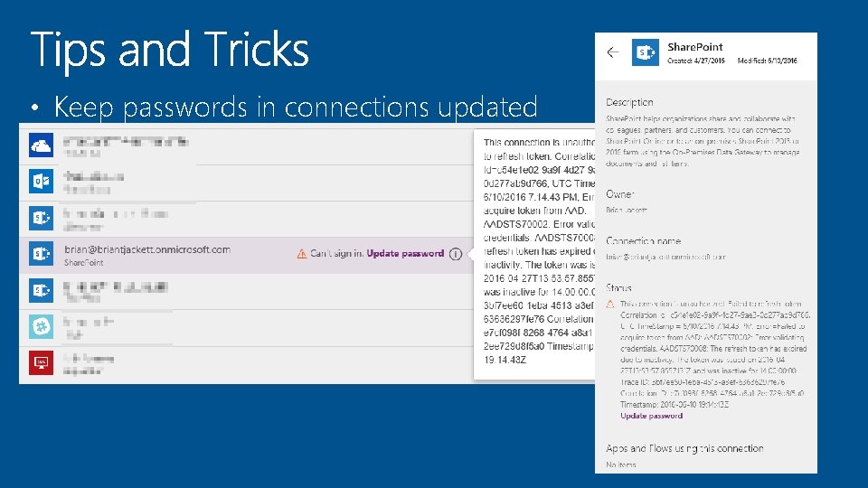Click the Modified 6/10/2016 date
This screenshot has height=488, width=868.
click(768, 61)
